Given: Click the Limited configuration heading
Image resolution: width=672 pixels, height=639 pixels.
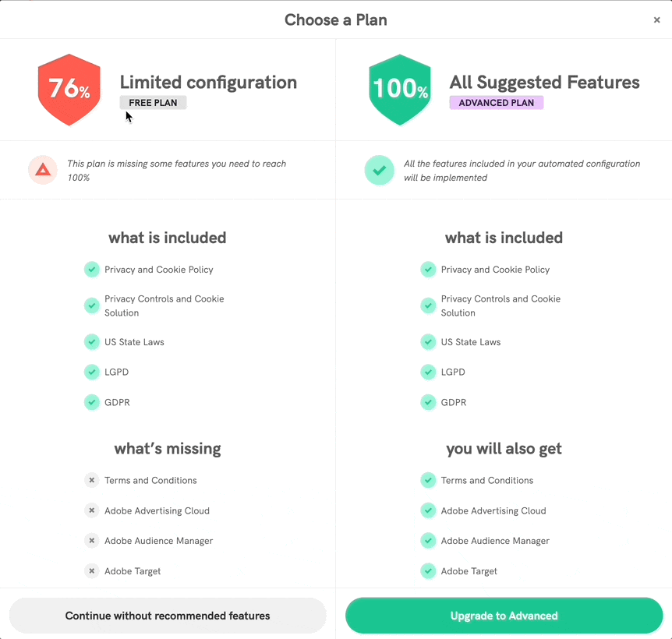Looking at the screenshot, I should coord(208,83).
